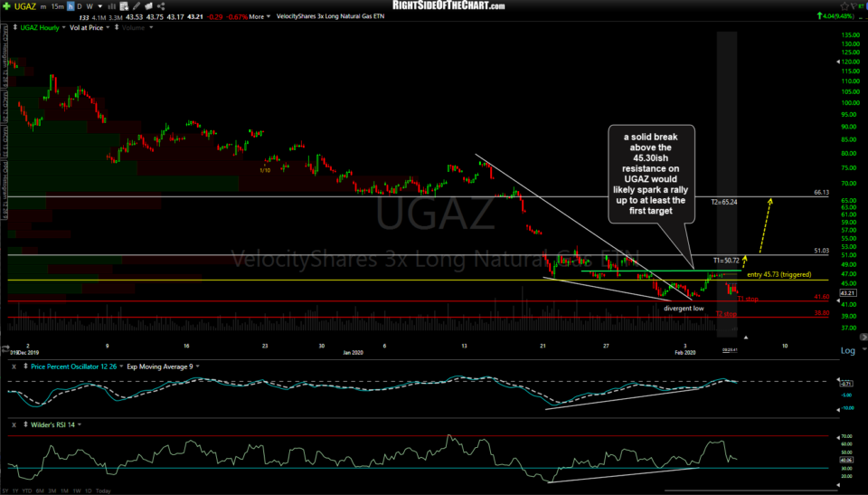The width and height of the screenshot is (868, 495).
Task: Click the green plus add-symbol icon
Action: click(x=6, y=6)
